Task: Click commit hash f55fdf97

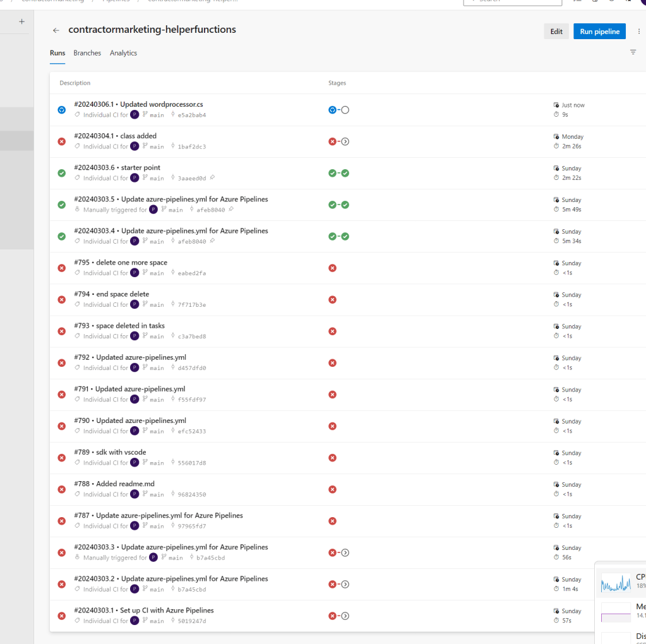Action: tap(191, 400)
